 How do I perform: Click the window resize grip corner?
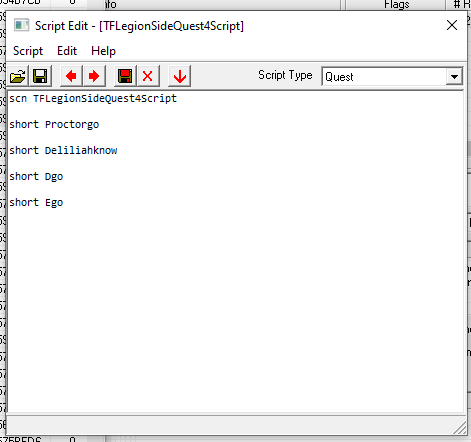point(460,428)
